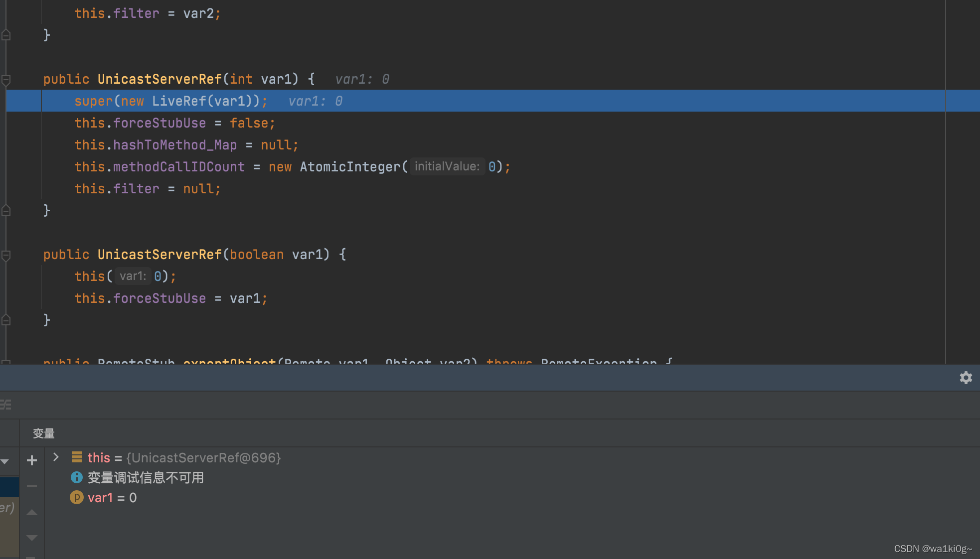Remove watch with minus icon
Screen dimensions: 980x559
coord(32,486)
